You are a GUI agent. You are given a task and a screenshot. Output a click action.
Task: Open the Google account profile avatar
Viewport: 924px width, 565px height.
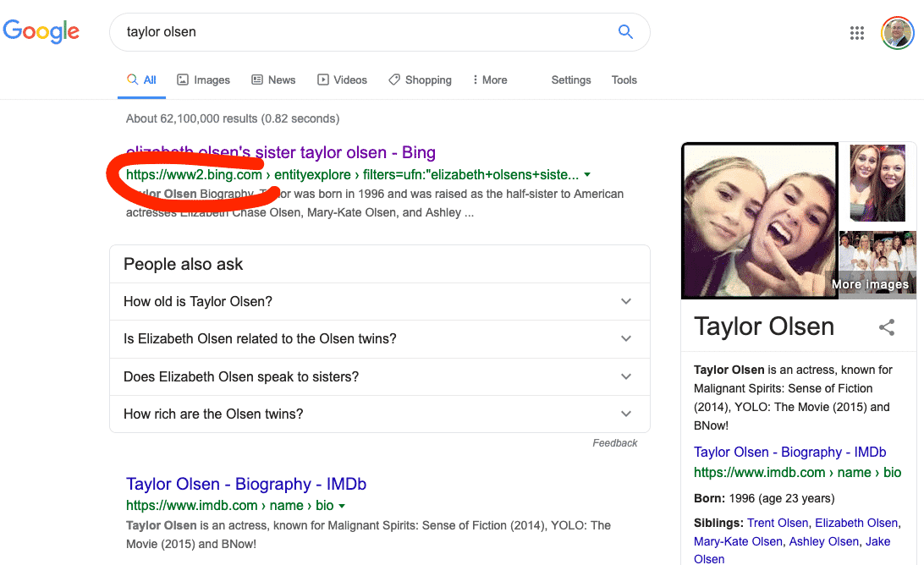point(897,33)
